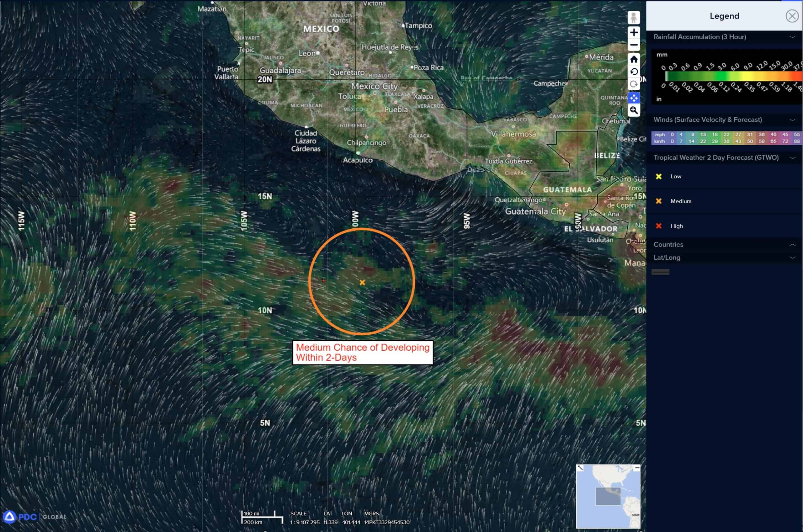Click the home extent icon
Screen dimensions: 803x532
tap(633, 59)
